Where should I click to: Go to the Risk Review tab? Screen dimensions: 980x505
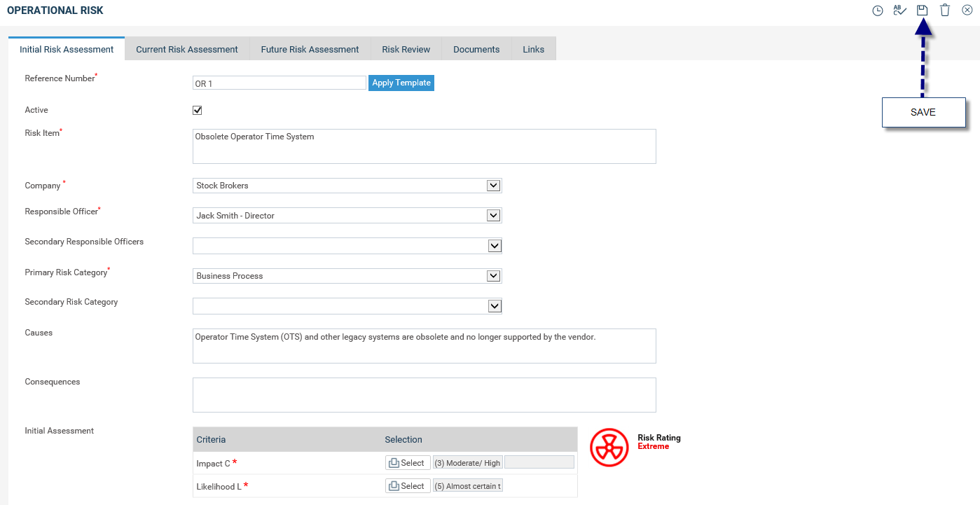[406, 50]
